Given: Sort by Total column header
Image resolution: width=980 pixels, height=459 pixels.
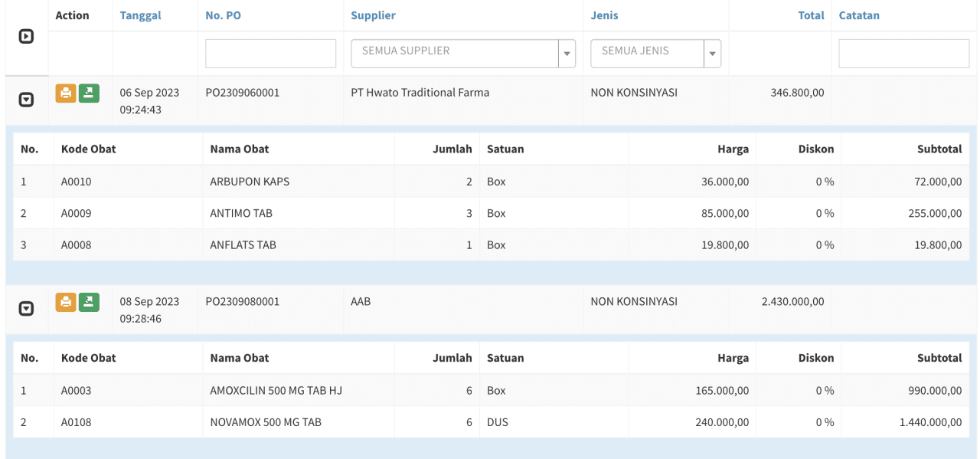Looking at the screenshot, I should [x=811, y=15].
